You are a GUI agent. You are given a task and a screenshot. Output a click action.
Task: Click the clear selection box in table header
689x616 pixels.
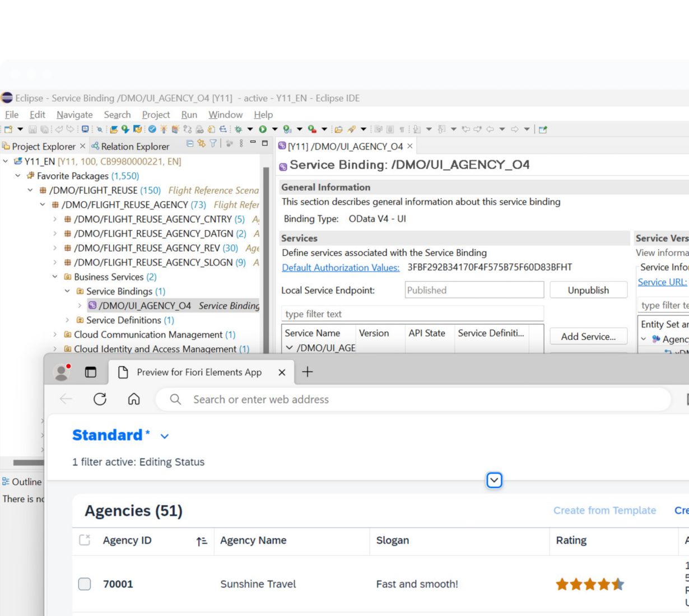coord(85,540)
